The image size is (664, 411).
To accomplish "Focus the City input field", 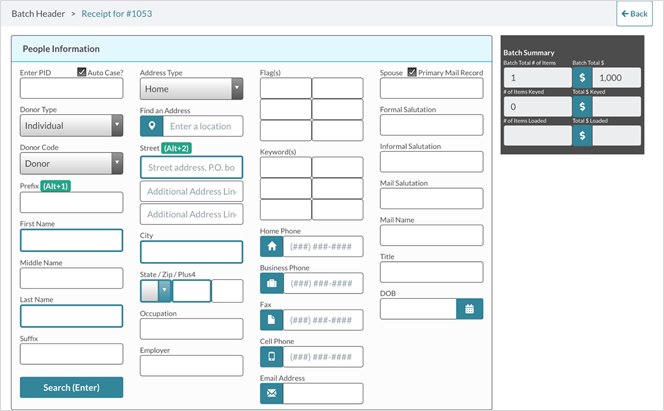I will click(191, 252).
